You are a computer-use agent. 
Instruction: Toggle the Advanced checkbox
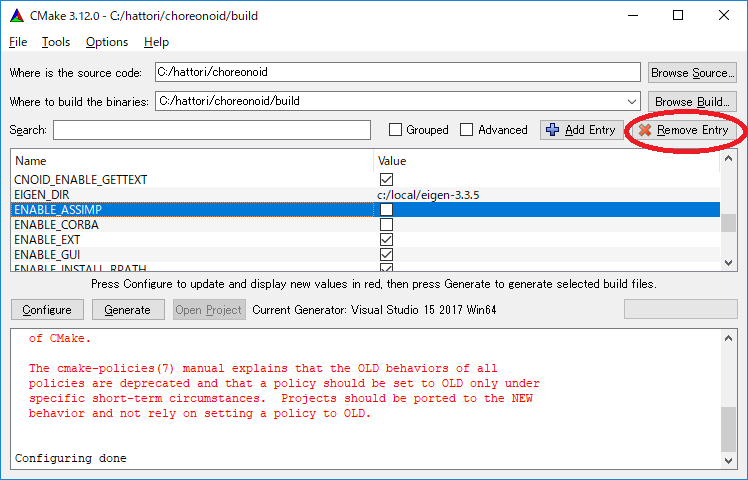coord(467,130)
